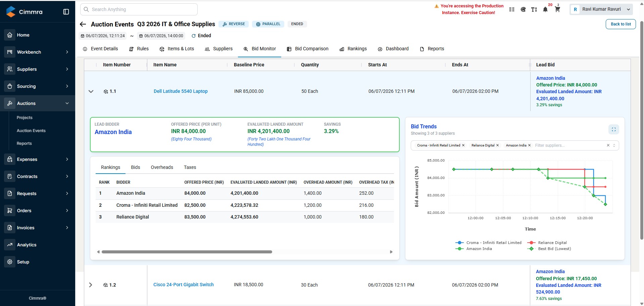Remove Reliance Digital filter chip
This screenshot has height=306, width=644.
pos(497,145)
